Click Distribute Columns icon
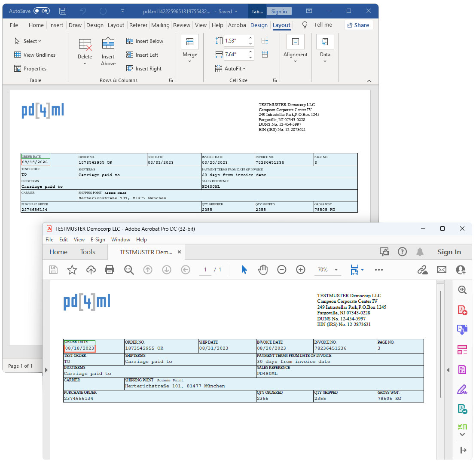Viewport: 476px width, 463px height. pos(265,55)
